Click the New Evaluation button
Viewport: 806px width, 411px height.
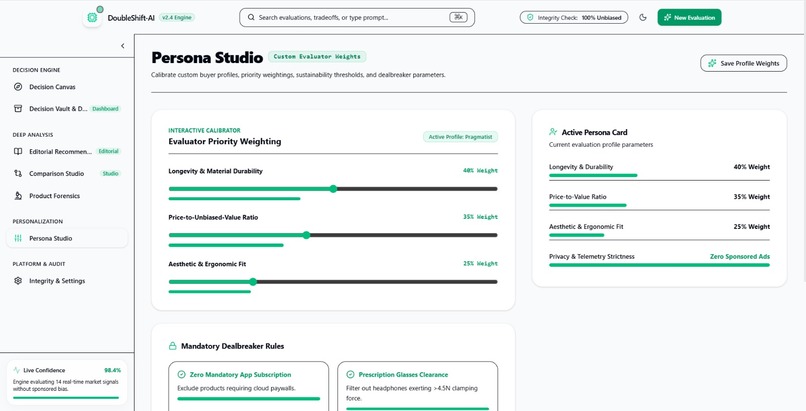[x=689, y=17]
